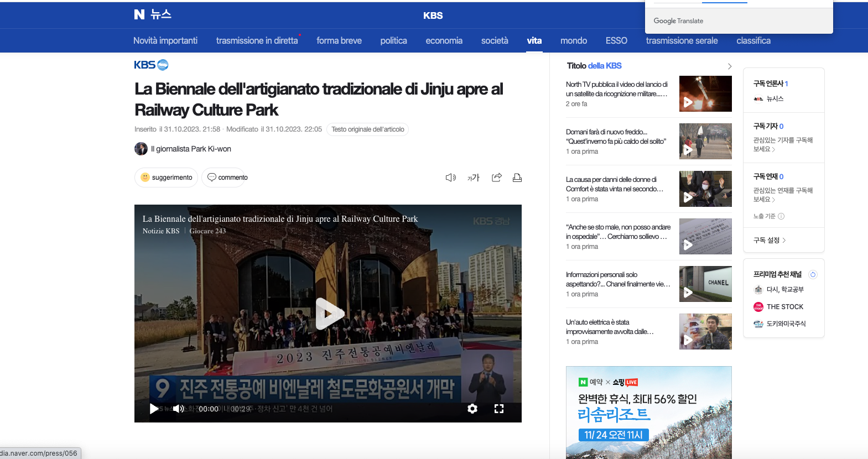Expand 구독 연재 prompt chevron
This screenshot has width=868, height=459.
point(773,200)
